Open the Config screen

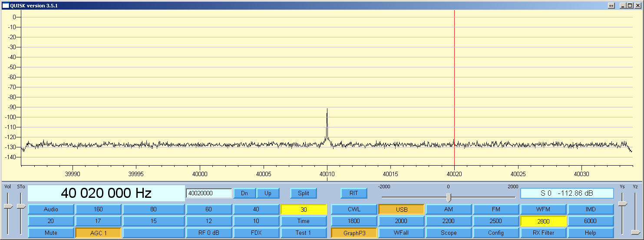496,233
